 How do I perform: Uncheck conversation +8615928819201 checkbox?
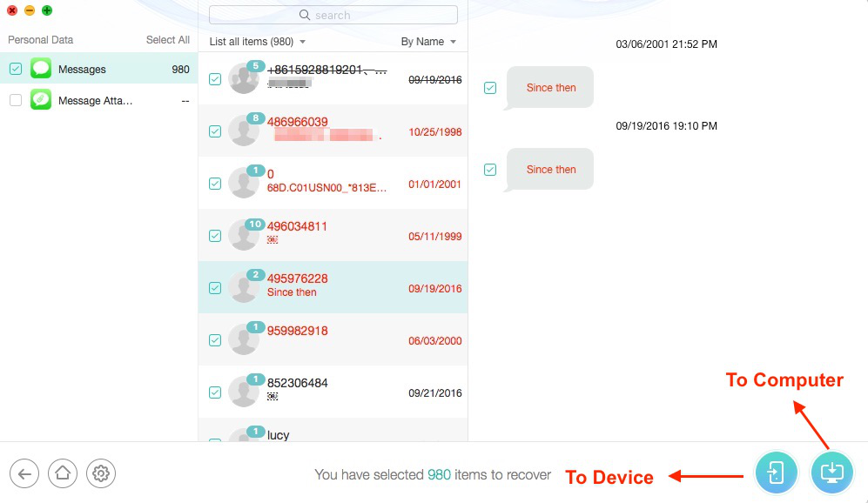(x=215, y=79)
